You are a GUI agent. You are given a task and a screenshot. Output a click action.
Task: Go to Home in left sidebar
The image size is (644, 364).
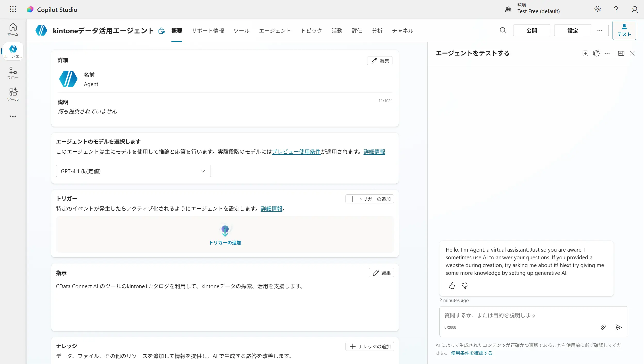[13, 30]
